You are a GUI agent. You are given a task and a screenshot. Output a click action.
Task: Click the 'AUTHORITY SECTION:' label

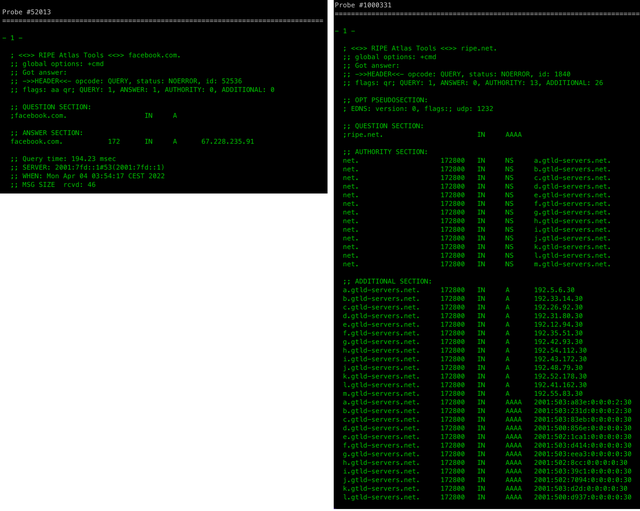click(385, 151)
